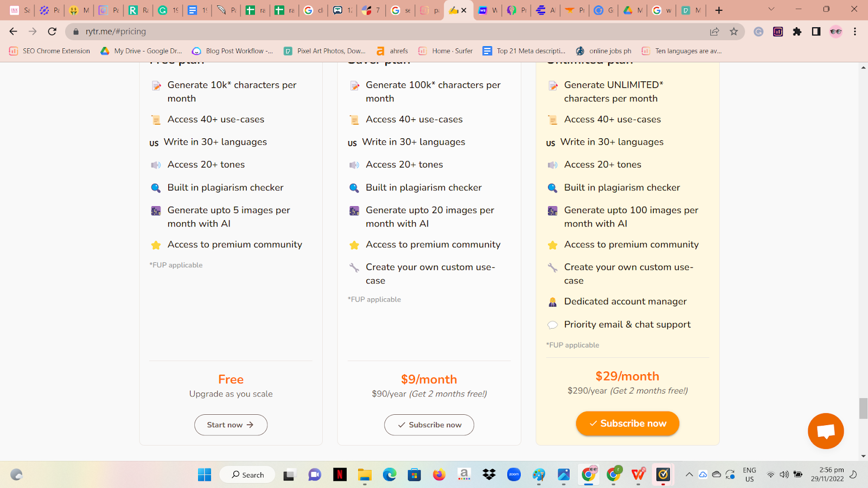Open the purple extension icon in toolbar
The image size is (868, 488).
(778, 31)
